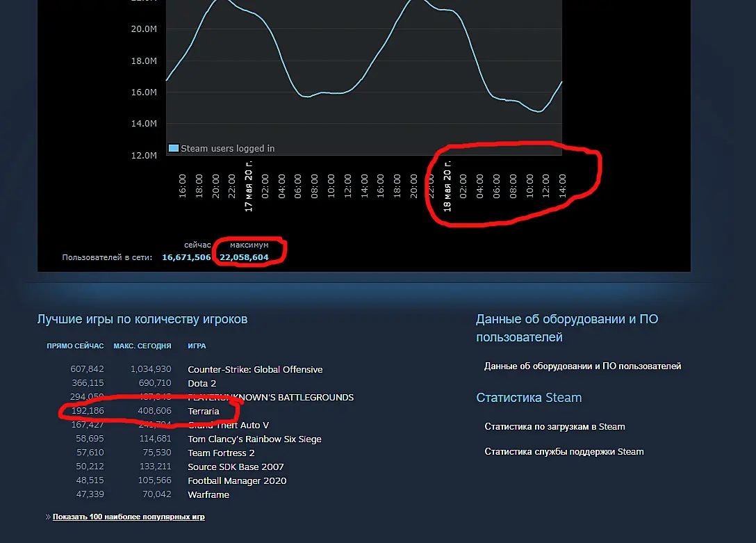Open Counter-Strike: Global Offensive game entry
The height and width of the screenshot is (543, 756).
[255, 369]
